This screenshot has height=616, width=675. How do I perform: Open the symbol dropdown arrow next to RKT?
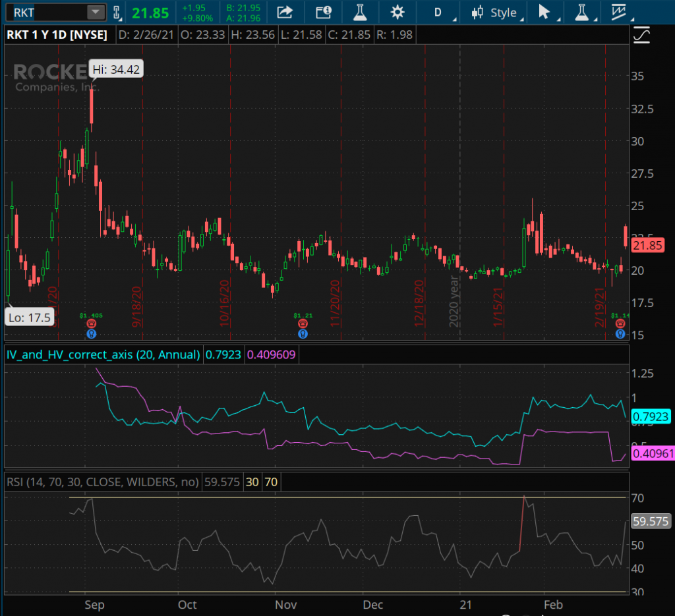pos(96,12)
